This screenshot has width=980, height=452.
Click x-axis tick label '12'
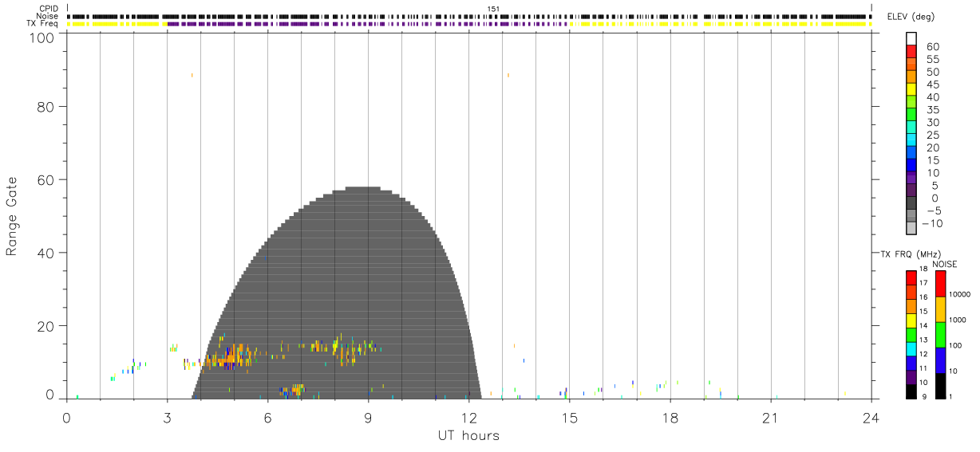click(468, 417)
